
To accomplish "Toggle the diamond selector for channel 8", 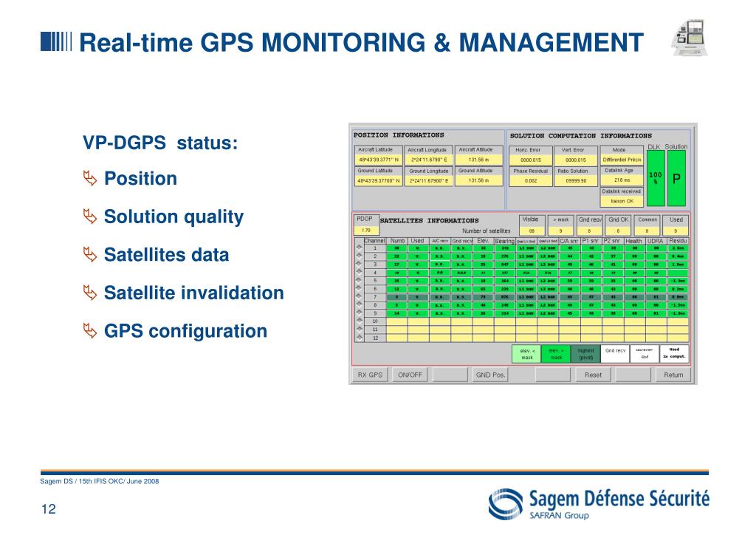I will tap(359, 305).
